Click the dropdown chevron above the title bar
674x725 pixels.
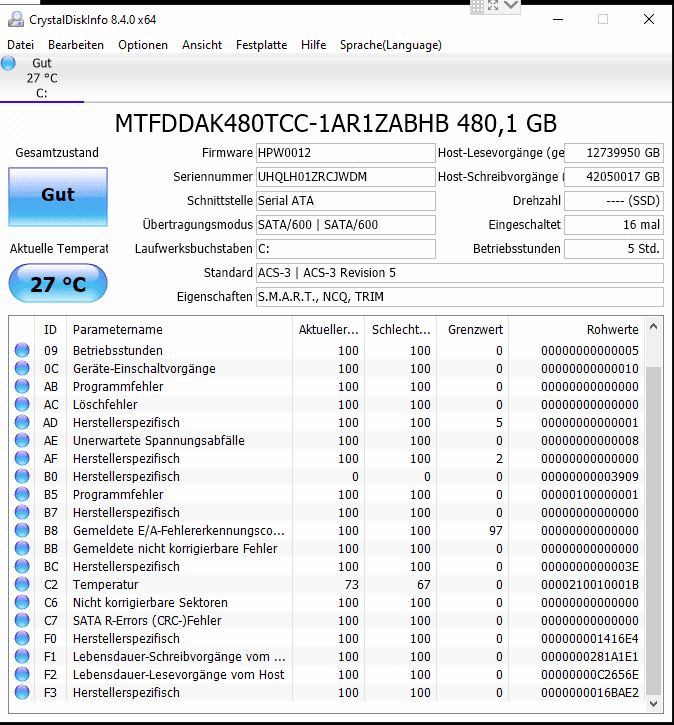pyautogui.click(x=511, y=6)
